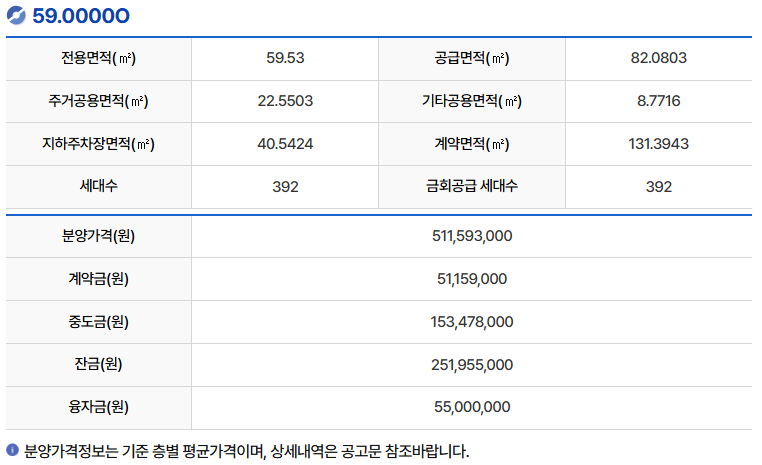Select the price 511,593,000

(x=472, y=236)
